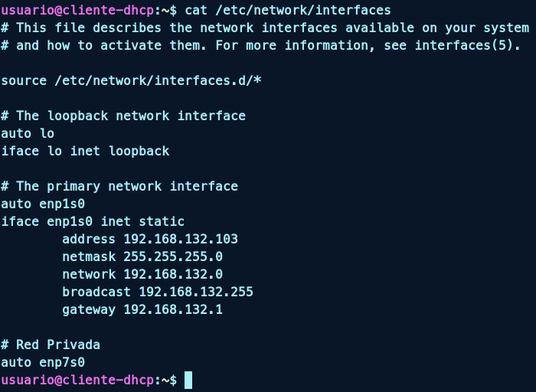Click the 'iface enp1s0 inet static' line

point(93,221)
